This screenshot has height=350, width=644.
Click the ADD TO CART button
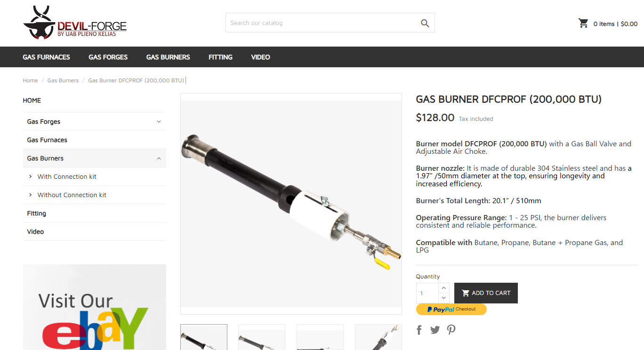(486, 293)
